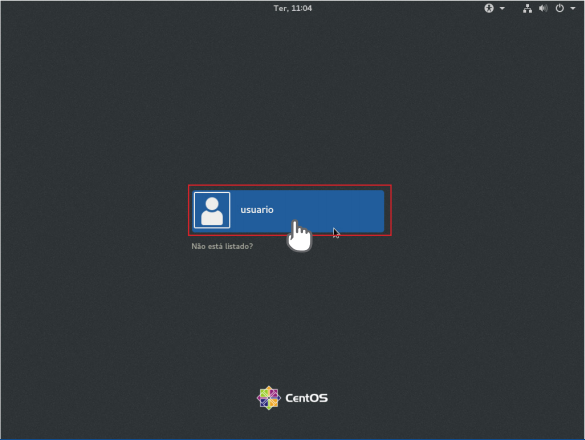Image resolution: width=585 pixels, height=440 pixels.
Task: Click the white hand pointer illustration
Action: 299,236
